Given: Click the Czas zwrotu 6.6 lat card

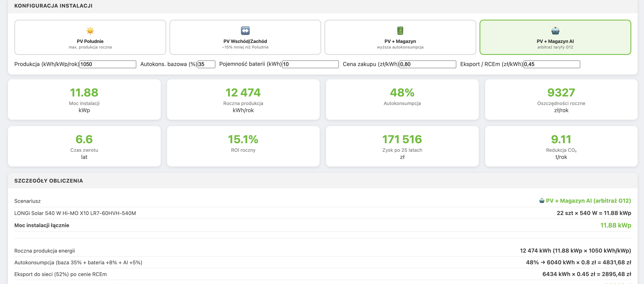Looking at the screenshot, I should click(84, 146).
